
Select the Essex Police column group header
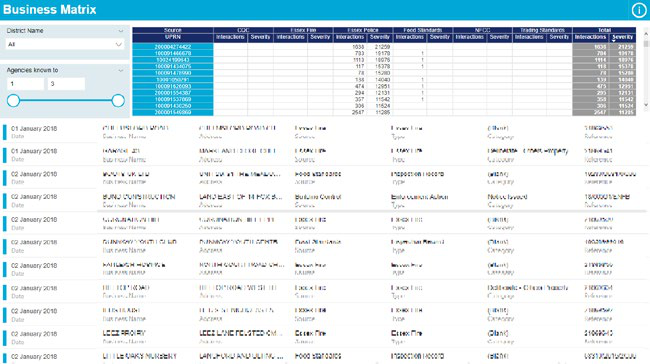click(x=363, y=30)
